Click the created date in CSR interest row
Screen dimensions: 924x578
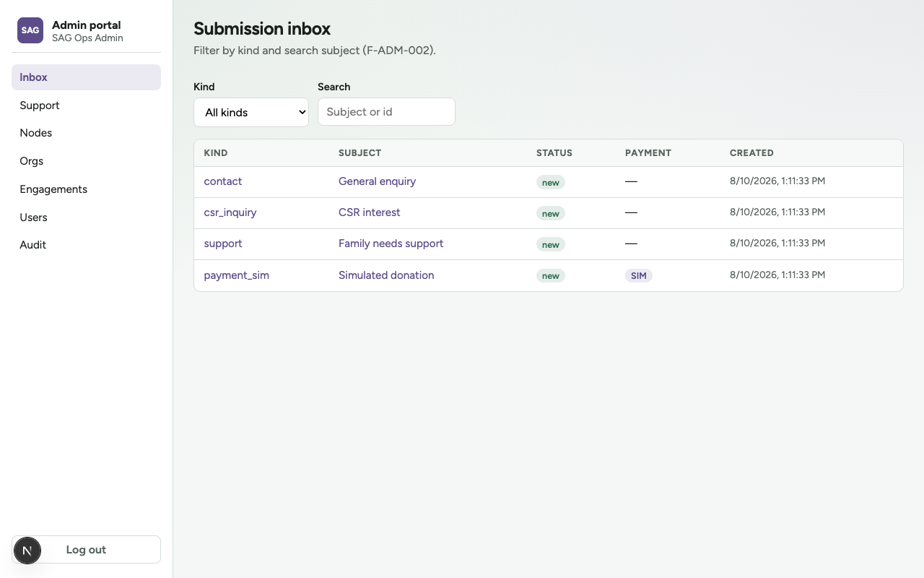coord(777,212)
